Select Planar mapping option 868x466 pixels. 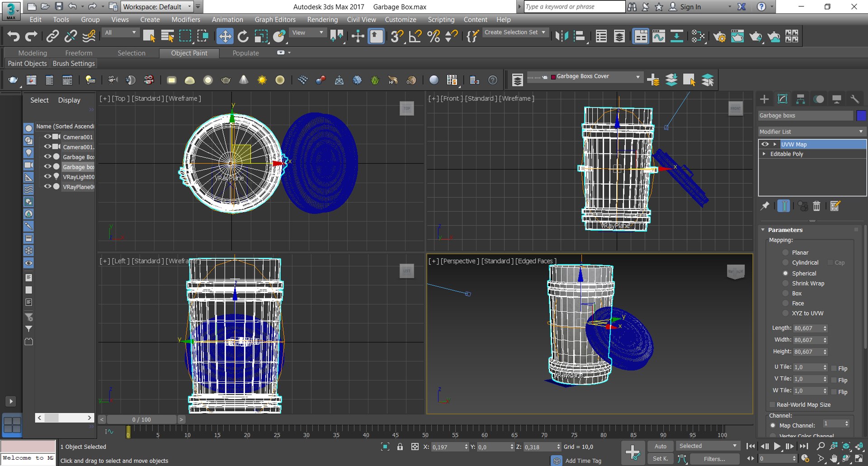785,252
